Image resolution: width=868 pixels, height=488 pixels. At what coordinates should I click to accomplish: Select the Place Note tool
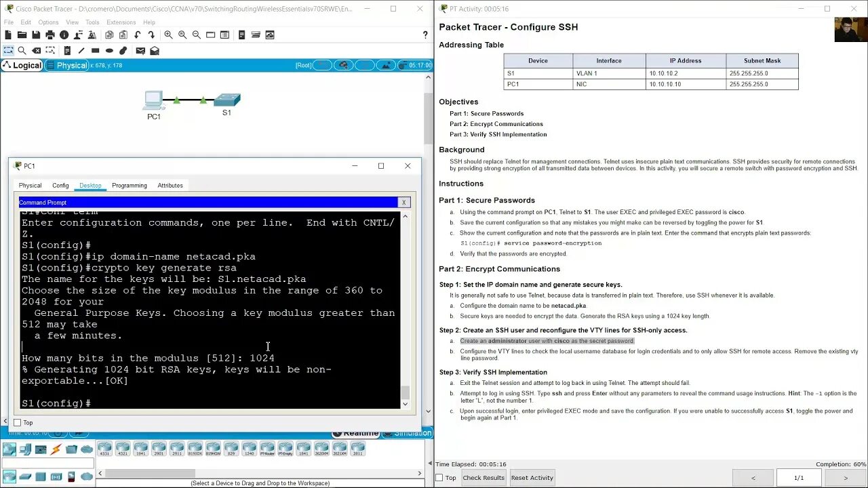pos(67,50)
